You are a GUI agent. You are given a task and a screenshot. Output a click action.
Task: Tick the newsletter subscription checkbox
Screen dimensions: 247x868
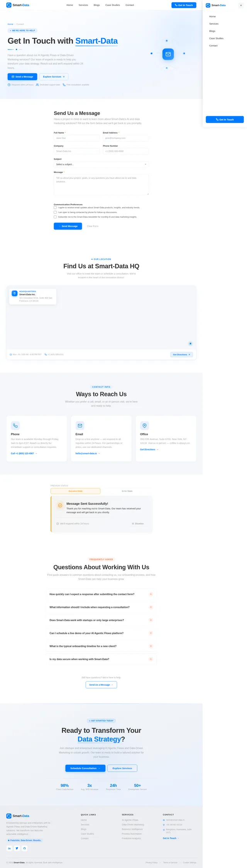click(x=55, y=217)
